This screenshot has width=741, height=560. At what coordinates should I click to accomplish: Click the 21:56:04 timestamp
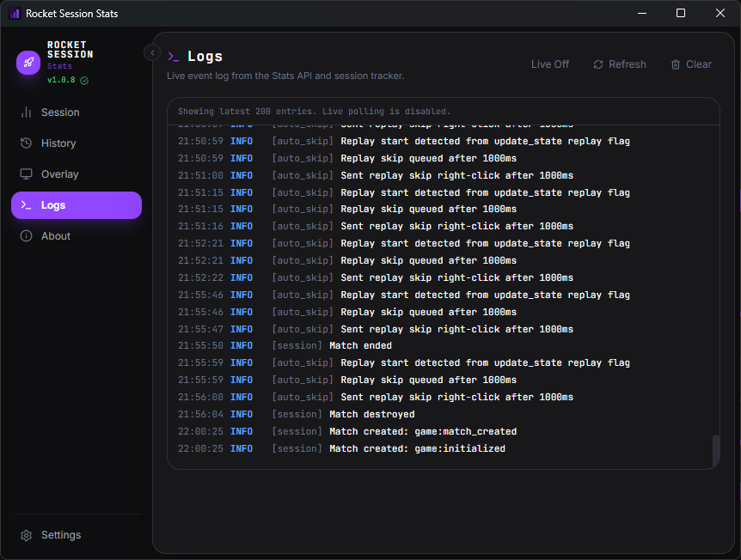(200, 414)
